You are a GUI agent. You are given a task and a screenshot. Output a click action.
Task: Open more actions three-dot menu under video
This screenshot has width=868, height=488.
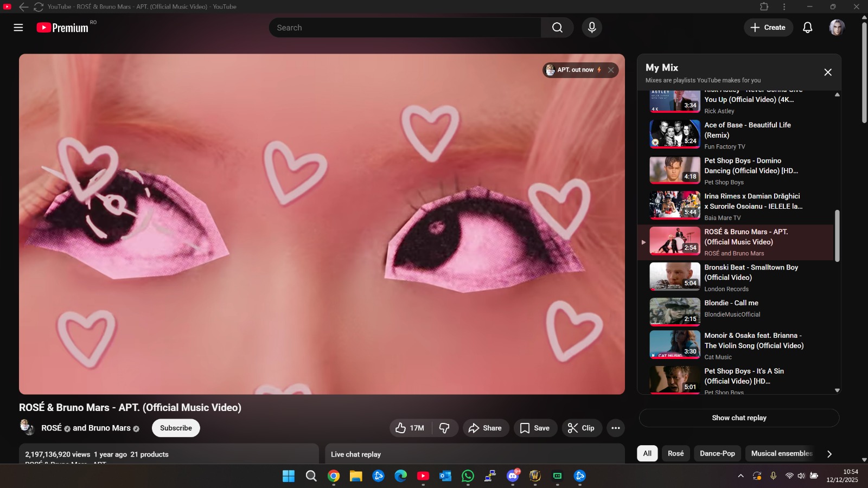click(615, 428)
